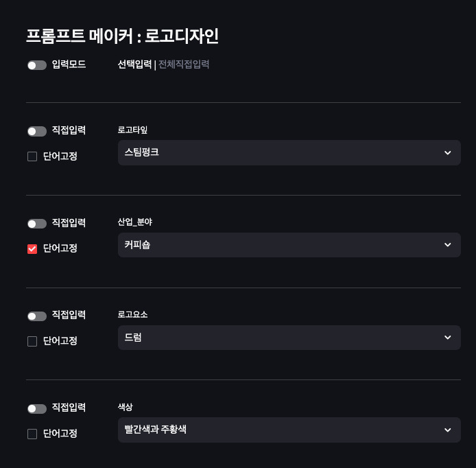Select the 선택입력 mode label

coord(134,65)
